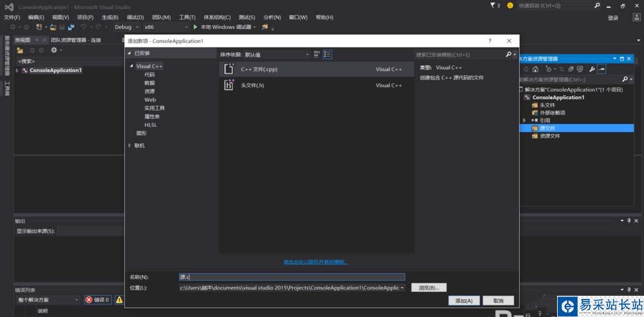
Task: Click the new folder icon in Class View
Action: [x=20, y=50]
